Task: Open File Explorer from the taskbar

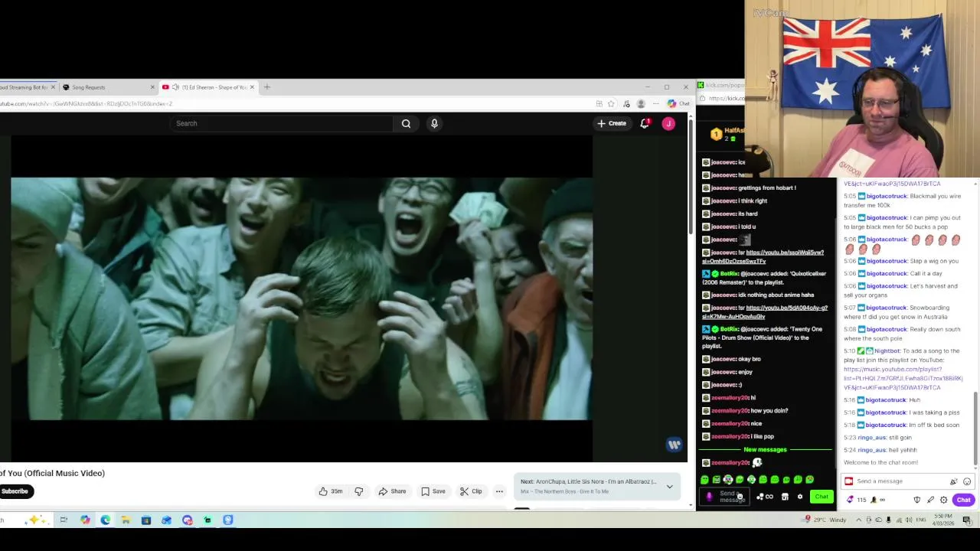Action: [126, 520]
